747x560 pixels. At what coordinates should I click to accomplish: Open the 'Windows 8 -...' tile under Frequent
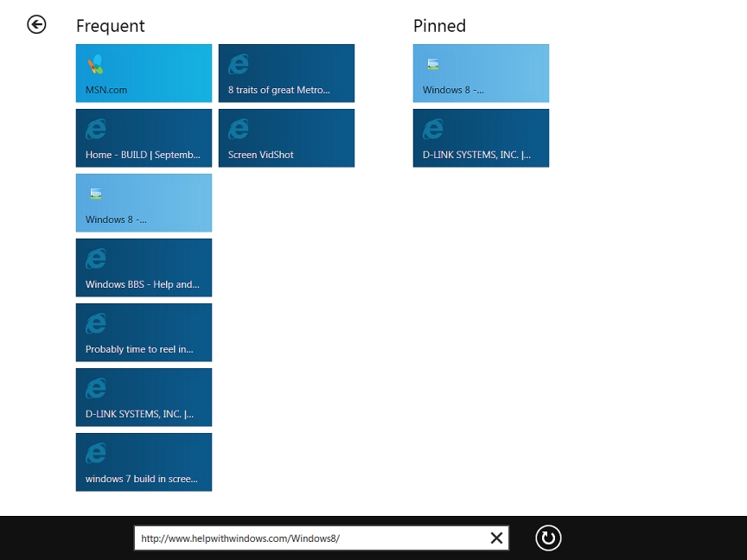click(144, 203)
